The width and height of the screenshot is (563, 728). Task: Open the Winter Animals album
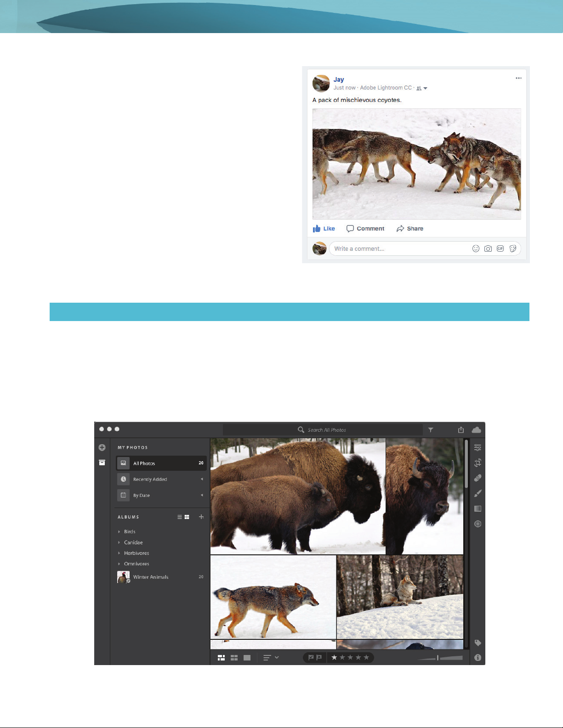161,577
